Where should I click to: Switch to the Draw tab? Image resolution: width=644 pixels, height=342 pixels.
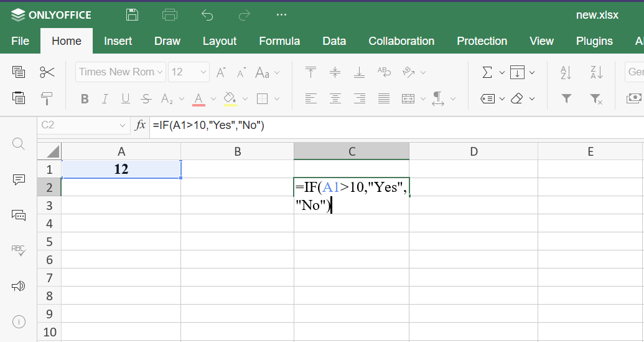[x=167, y=41]
